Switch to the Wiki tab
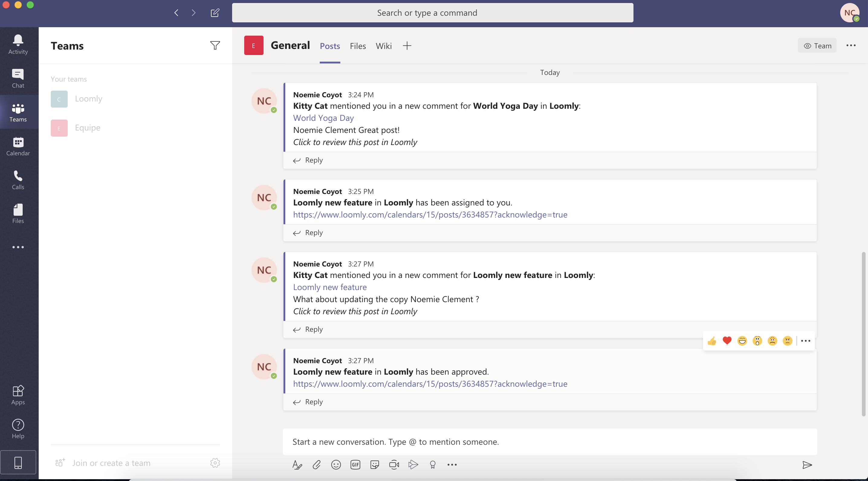The image size is (868, 481). 384,46
